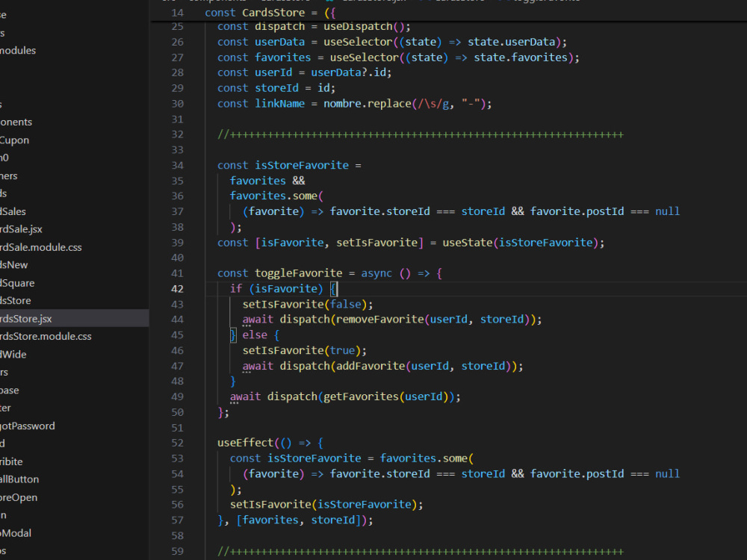Expand the Cupon folder in explorer
This screenshot has width=747, height=560.
pos(14,140)
